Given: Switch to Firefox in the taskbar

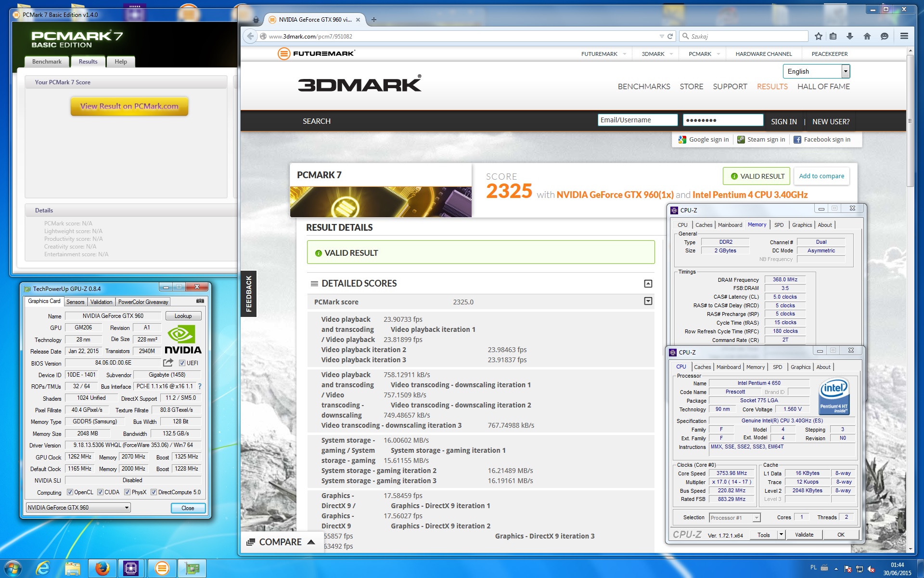Looking at the screenshot, I should click(x=102, y=568).
